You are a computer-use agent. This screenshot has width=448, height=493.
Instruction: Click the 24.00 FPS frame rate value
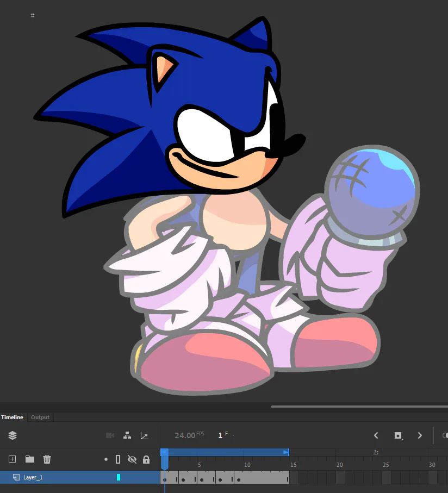pyautogui.click(x=189, y=435)
